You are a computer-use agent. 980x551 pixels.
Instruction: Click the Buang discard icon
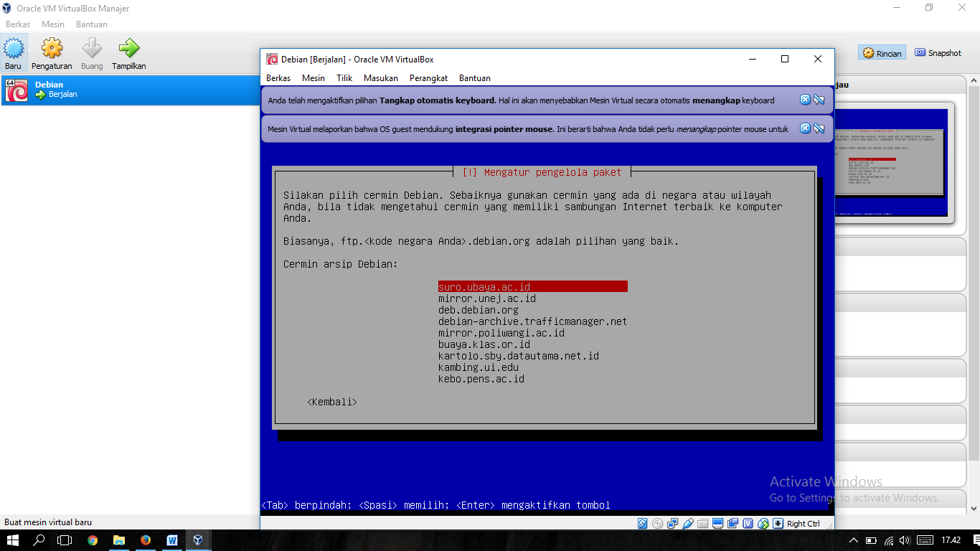click(x=92, y=50)
